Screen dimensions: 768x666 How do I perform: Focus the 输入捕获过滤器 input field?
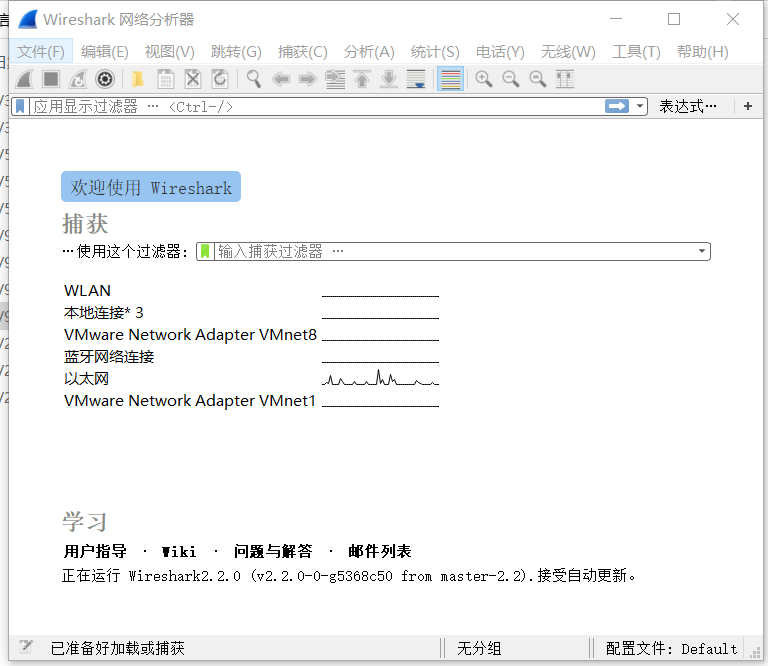tap(453, 251)
